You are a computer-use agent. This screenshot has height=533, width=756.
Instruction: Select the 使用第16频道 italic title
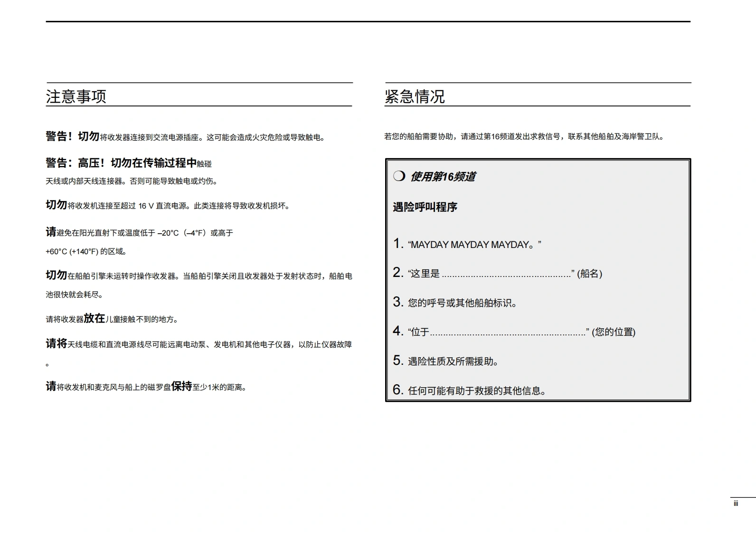pos(443,177)
